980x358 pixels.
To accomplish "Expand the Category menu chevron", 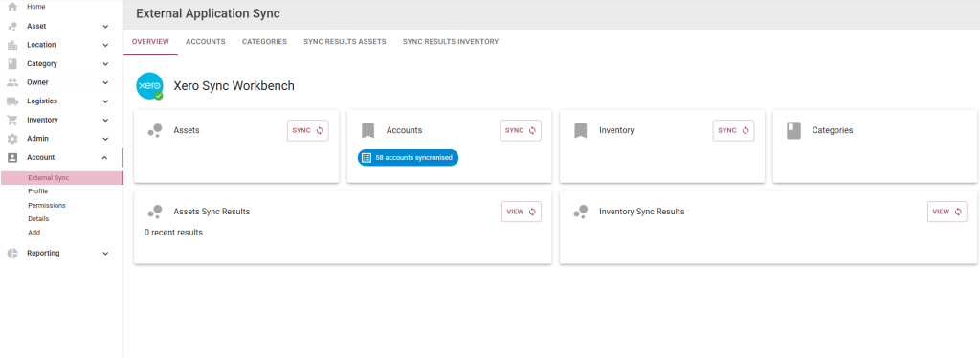I will point(105,64).
